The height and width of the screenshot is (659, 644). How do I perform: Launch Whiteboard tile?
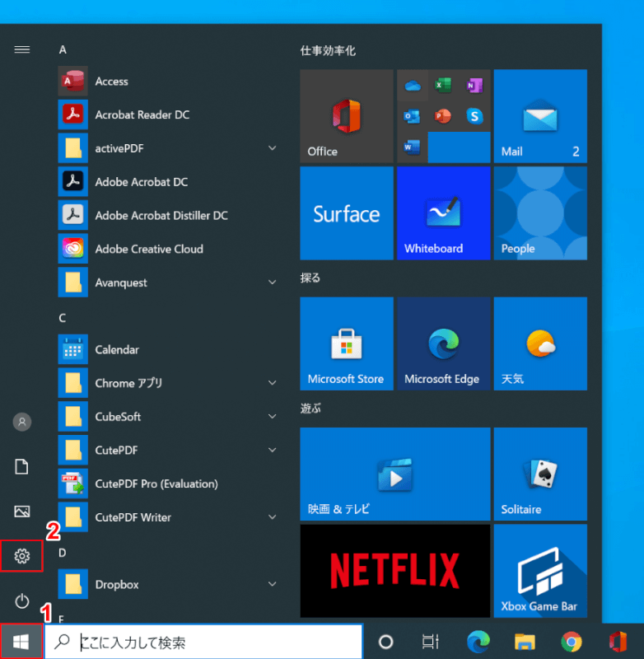[x=444, y=213]
